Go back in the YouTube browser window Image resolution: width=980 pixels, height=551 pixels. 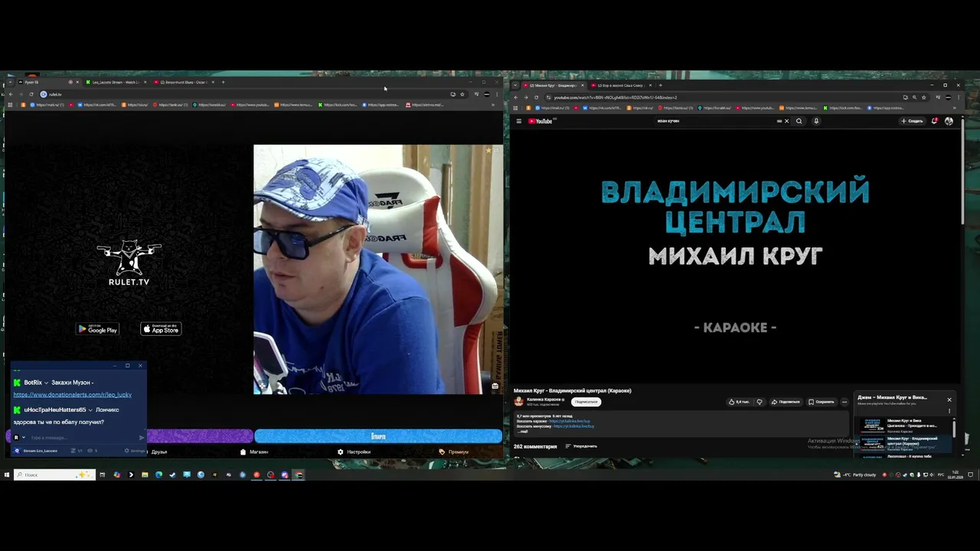click(515, 97)
